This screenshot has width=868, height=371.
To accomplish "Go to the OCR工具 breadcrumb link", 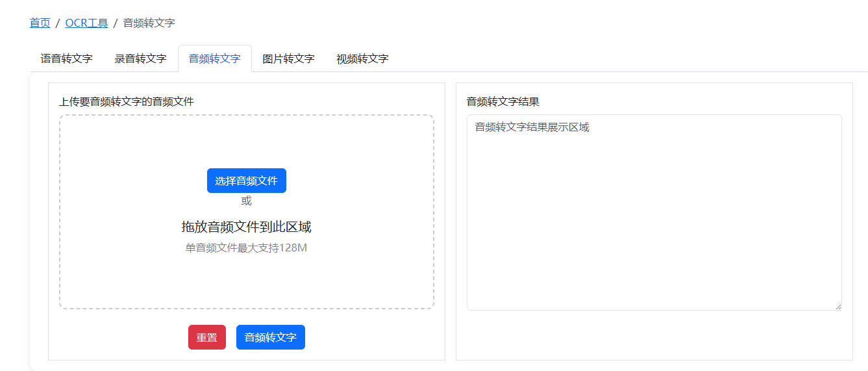I will click(x=86, y=23).
